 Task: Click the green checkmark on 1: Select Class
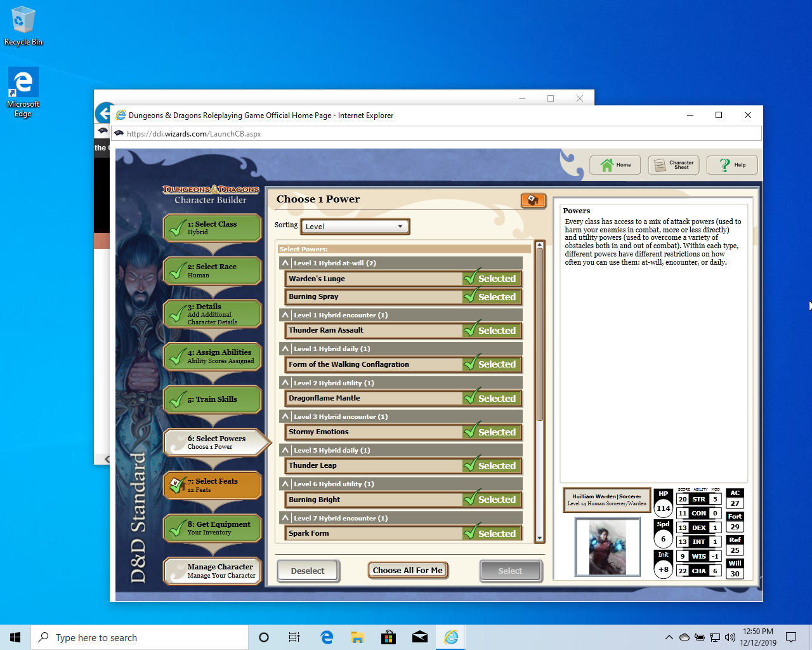(178, 227)
